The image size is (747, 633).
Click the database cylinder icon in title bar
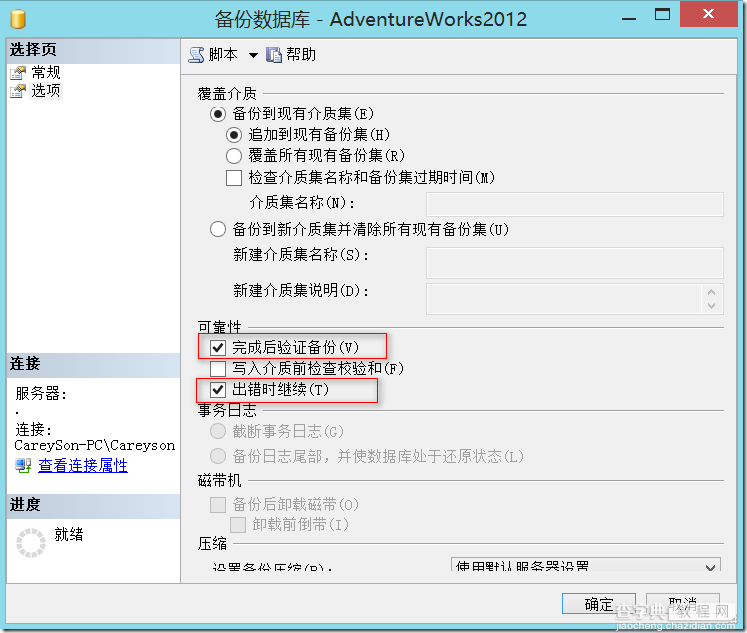18,19
